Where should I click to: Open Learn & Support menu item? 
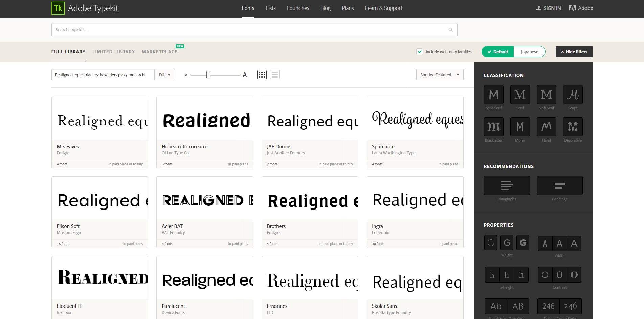tap(383, 8)
